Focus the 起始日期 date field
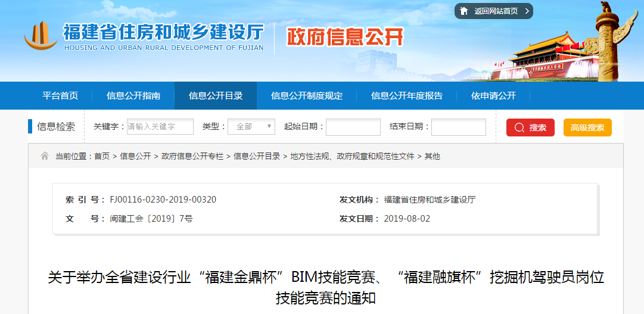Viewport: 644px width, 314px height. click(x=353, y=127)
